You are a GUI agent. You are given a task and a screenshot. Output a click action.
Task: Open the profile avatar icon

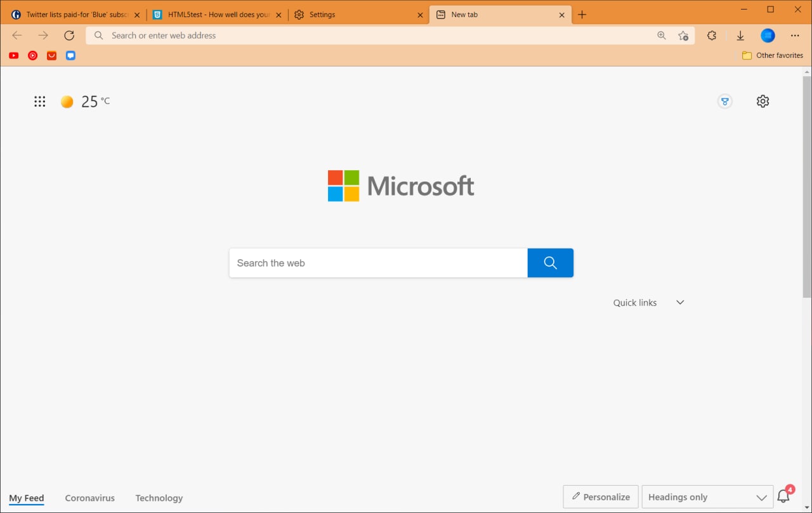click(768, 36)
